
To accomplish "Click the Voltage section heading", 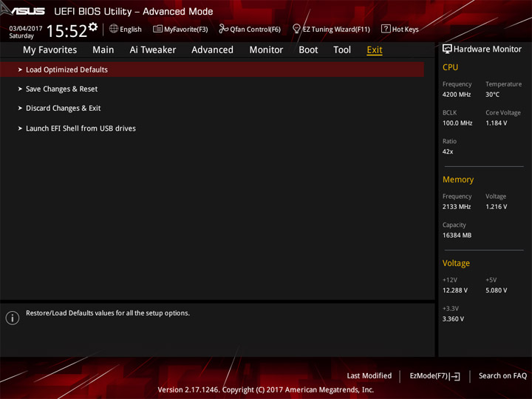I will click(x=456, y=263).
